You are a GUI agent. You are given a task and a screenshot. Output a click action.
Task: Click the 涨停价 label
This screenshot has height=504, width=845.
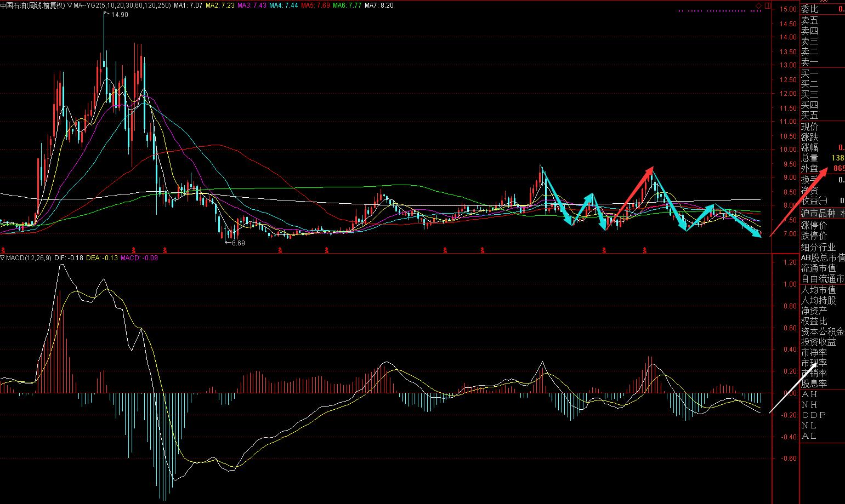coord(814,225)
